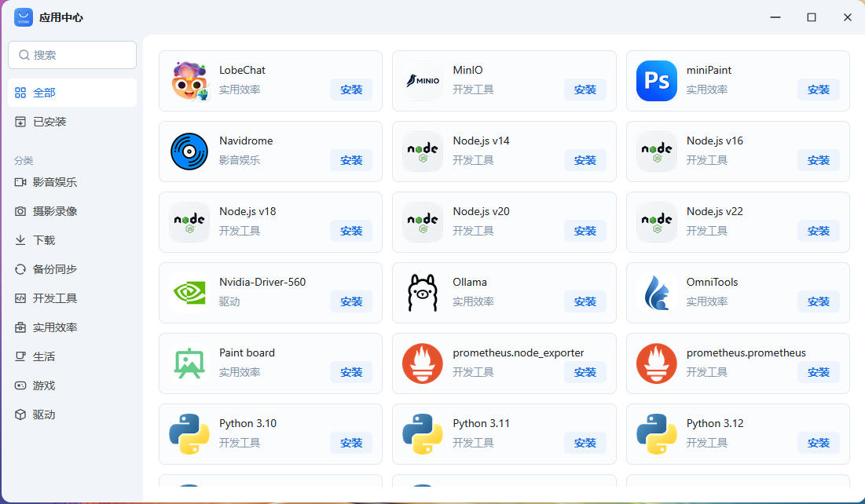865x504 pixels.
Task: Install Node.js v16
Action: coord(818,160)
